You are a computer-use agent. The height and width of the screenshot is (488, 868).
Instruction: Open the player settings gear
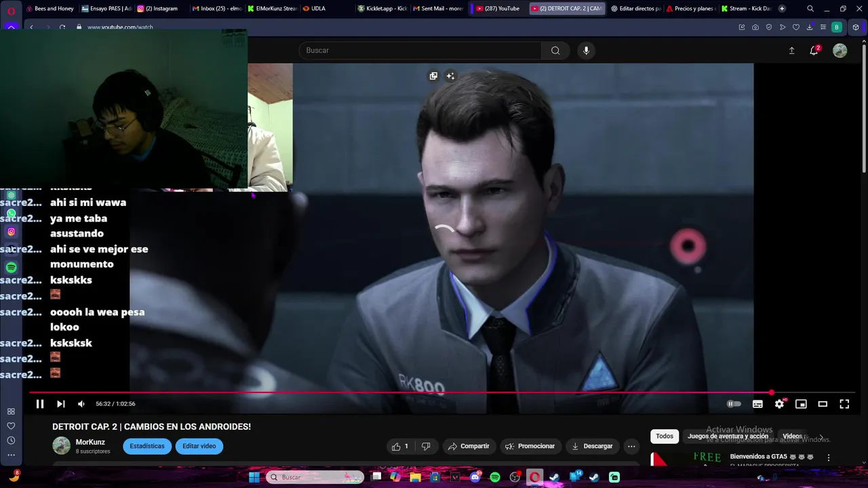tap(780, 404)
